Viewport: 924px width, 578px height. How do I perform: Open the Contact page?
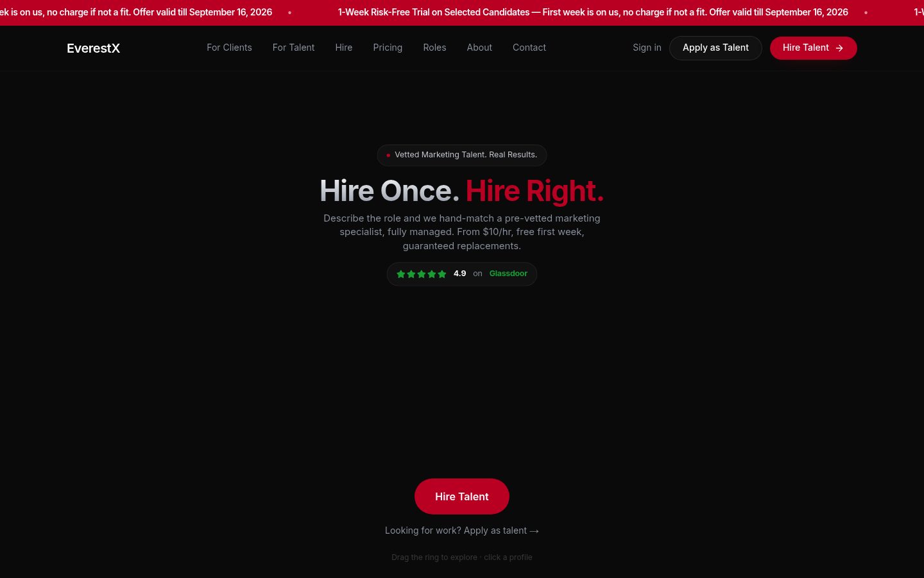pyautogui.click(x=529, y=48)
